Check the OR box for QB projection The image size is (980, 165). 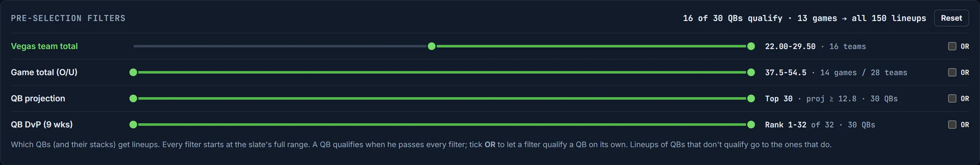click(952, 98)
